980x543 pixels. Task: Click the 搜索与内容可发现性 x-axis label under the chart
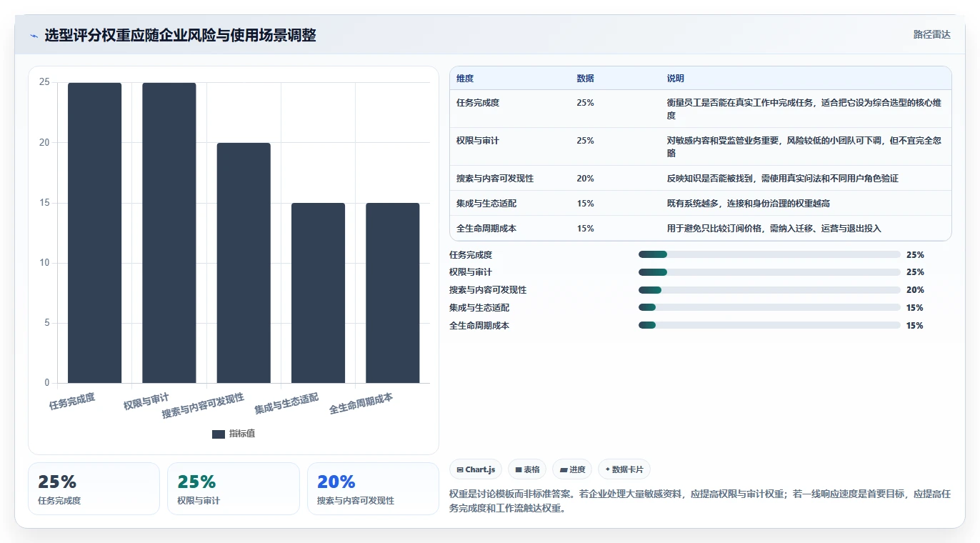coord(204,406)
